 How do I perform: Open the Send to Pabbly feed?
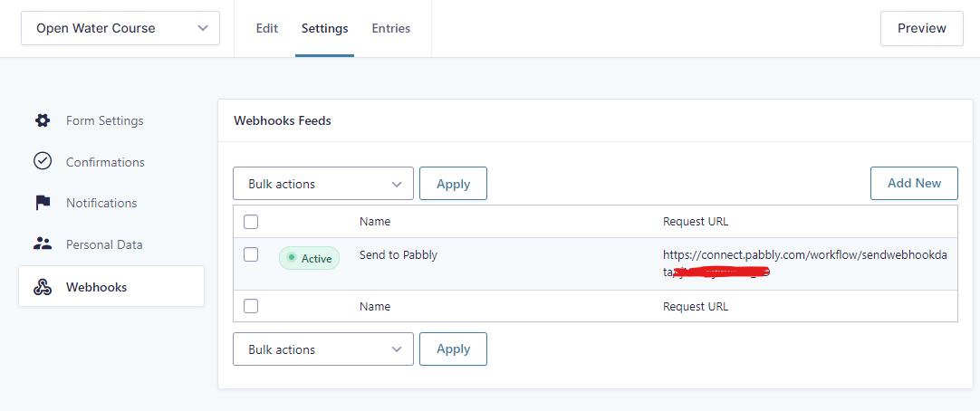tap(399, 255)
